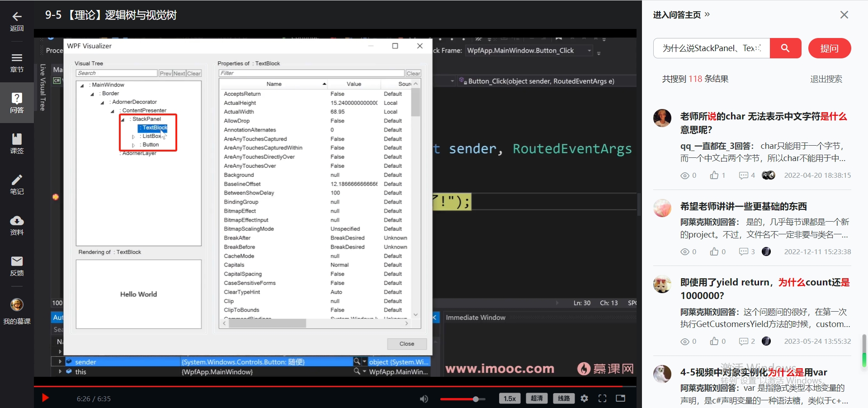The height and width of the screenshot is (408, 868).
Task: Open question 4-5视频中对象实例化为什么是用var
Action: 754,372
